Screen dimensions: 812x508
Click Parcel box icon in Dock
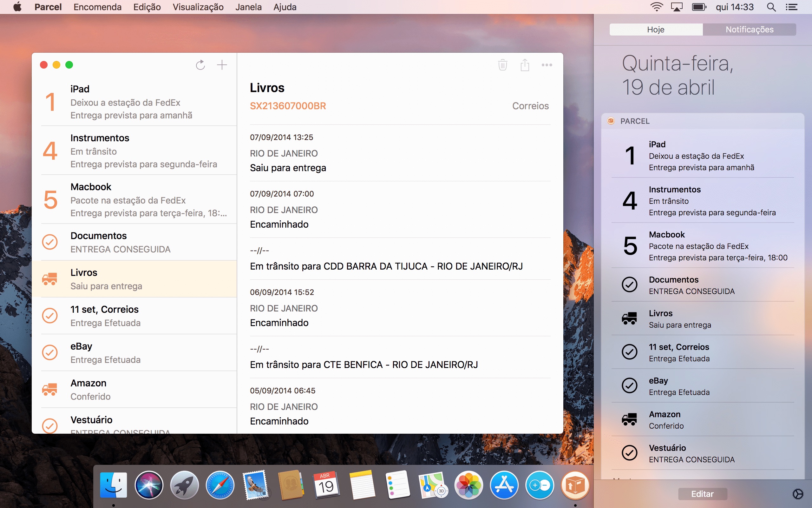click(x=575, y=485)
